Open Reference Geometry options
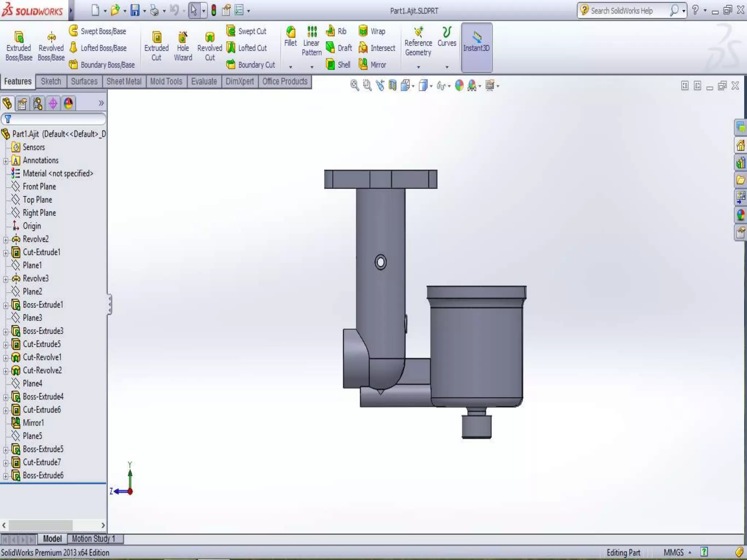Screen dimensions: 747x560 418,41
